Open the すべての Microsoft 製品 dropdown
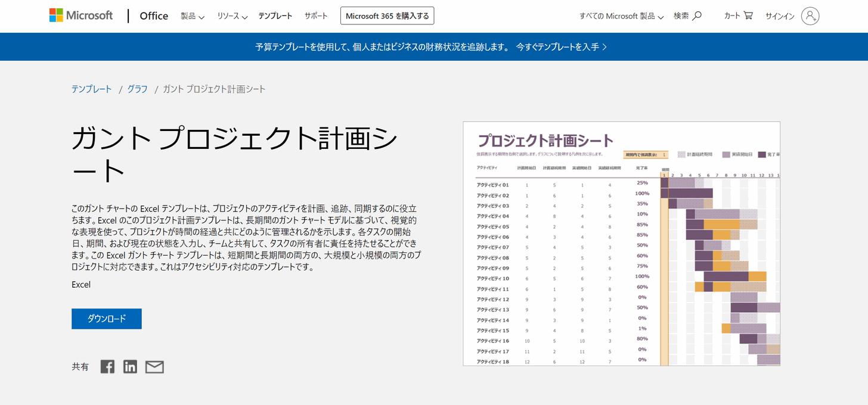This screenshot has height=405, width=868. (x=621, y=16)
